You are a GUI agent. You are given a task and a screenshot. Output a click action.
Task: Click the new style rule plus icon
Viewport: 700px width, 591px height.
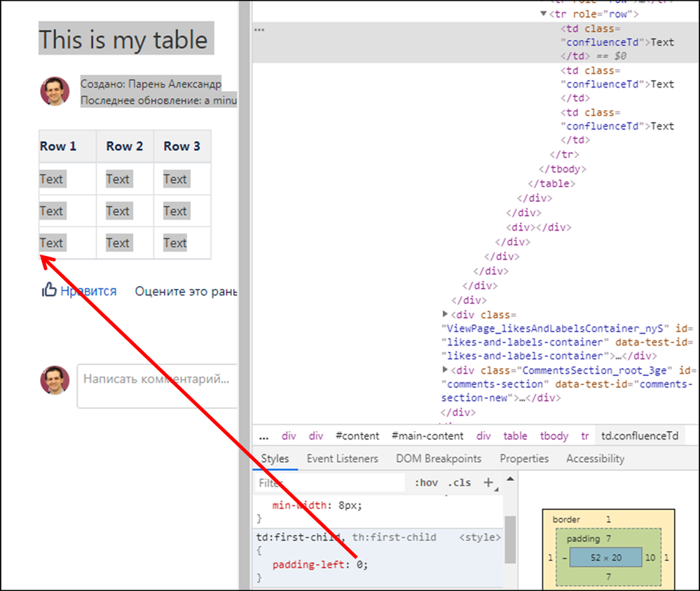[488, 482]
